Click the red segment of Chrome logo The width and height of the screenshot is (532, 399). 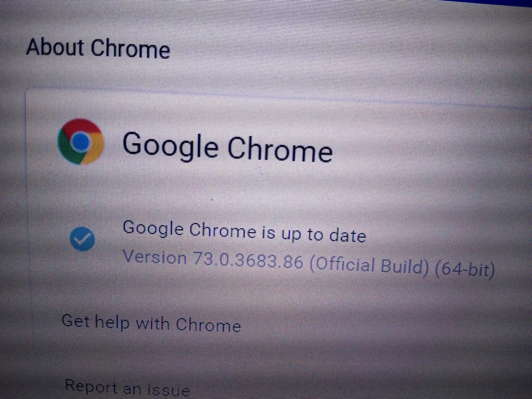(x=82, y=127)
